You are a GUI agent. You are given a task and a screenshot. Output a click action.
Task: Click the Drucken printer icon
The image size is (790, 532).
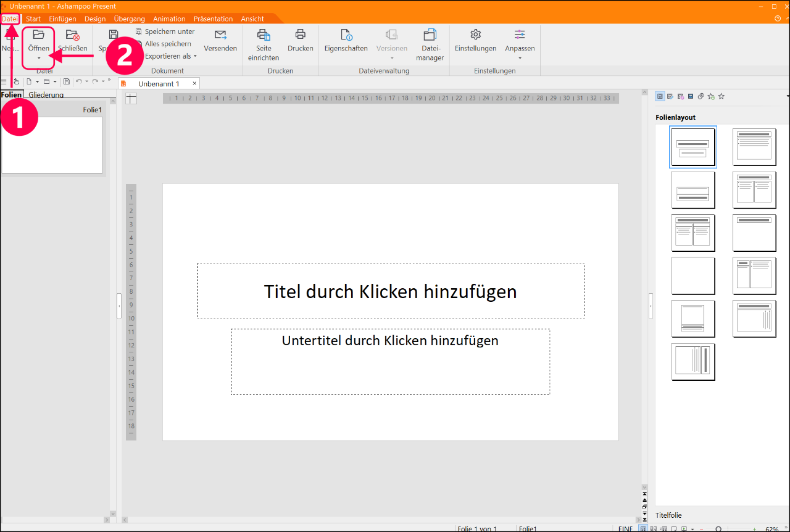pos(301,35)
